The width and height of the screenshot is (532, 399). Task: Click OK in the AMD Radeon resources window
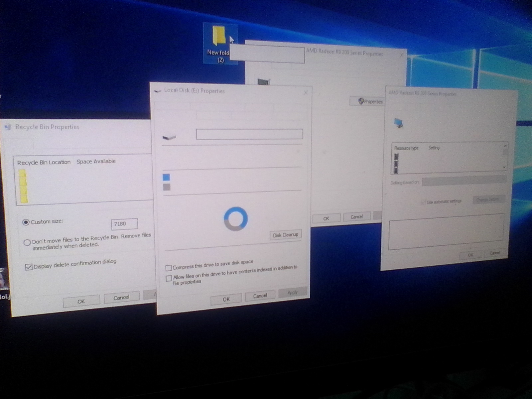point(470,255)
